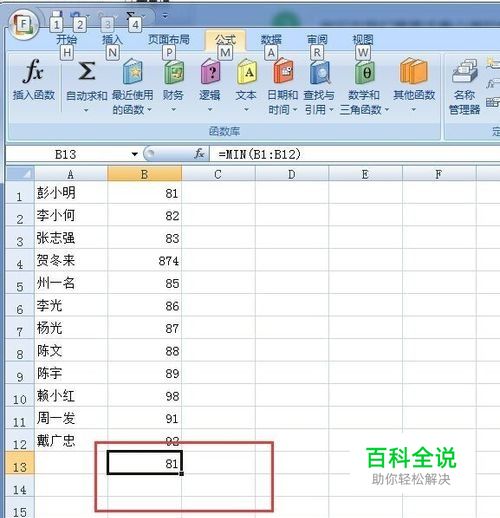Switch to the Insert (插入) tab
The height and width of the screenshot is (518, 500).
point(112,40)
